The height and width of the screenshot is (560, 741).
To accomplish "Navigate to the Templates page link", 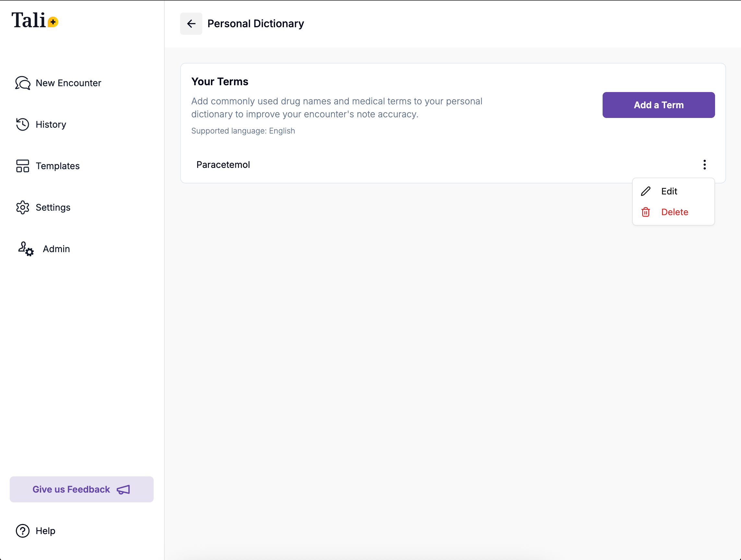I will point(58,166).
